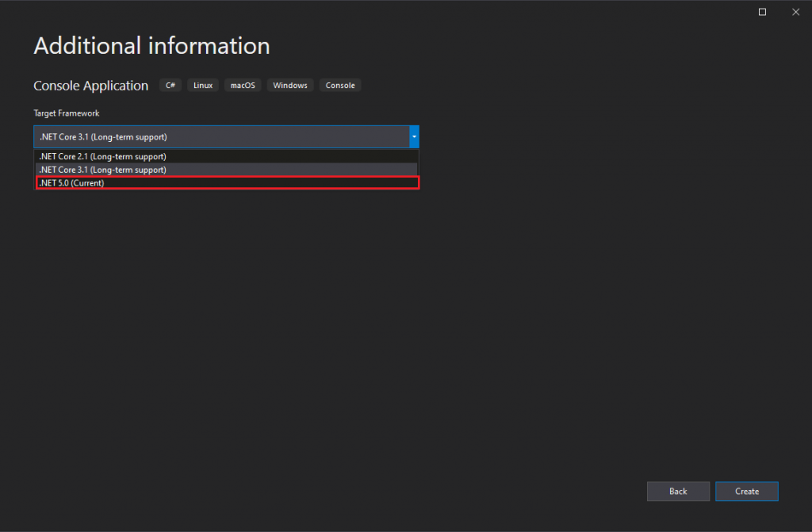Open the Target Framework dropdown arrow

[x=414, y=136]
